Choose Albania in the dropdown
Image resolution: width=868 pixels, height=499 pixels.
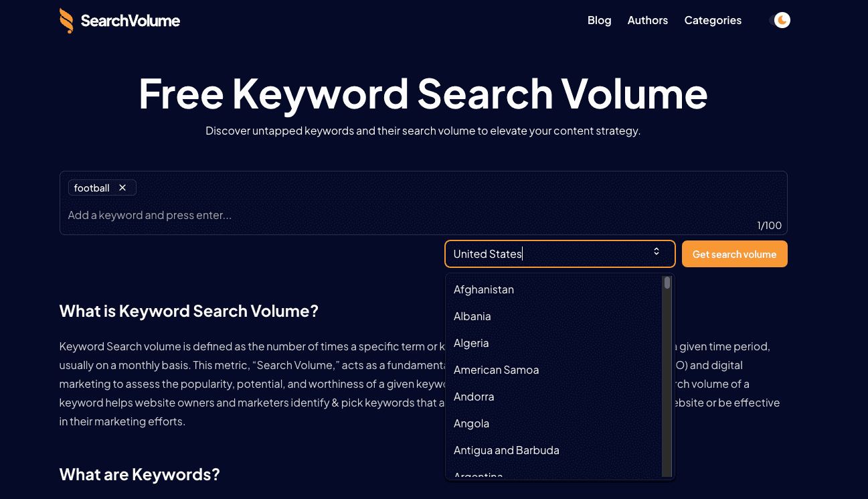[553, 316]
